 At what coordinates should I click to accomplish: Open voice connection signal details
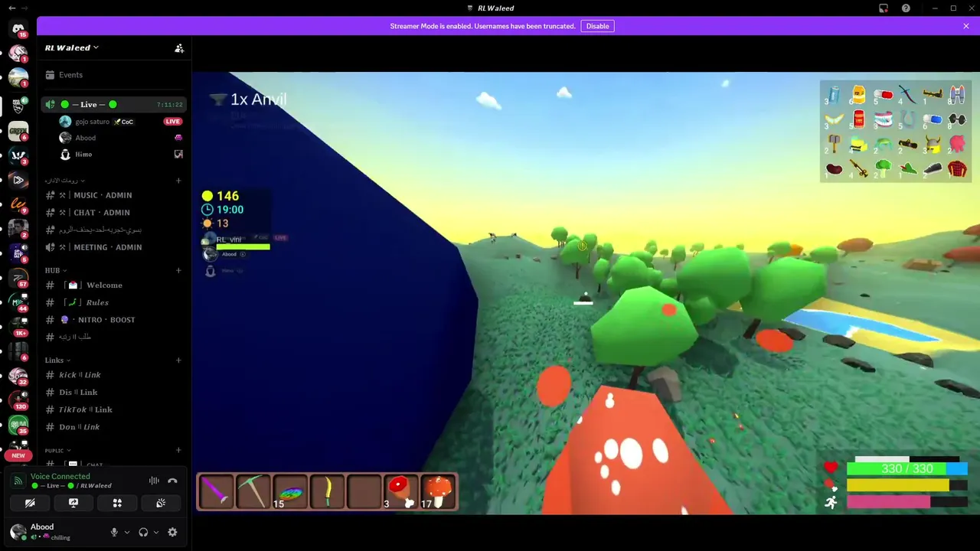[18, 481]
